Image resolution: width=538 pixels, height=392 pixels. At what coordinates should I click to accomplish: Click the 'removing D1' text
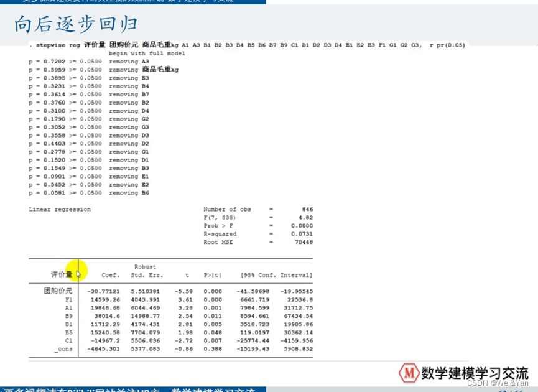(129, 161)
